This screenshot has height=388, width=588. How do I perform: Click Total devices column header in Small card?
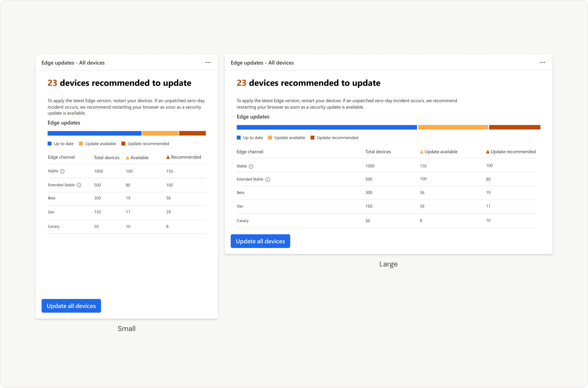(x=107, y=158)
